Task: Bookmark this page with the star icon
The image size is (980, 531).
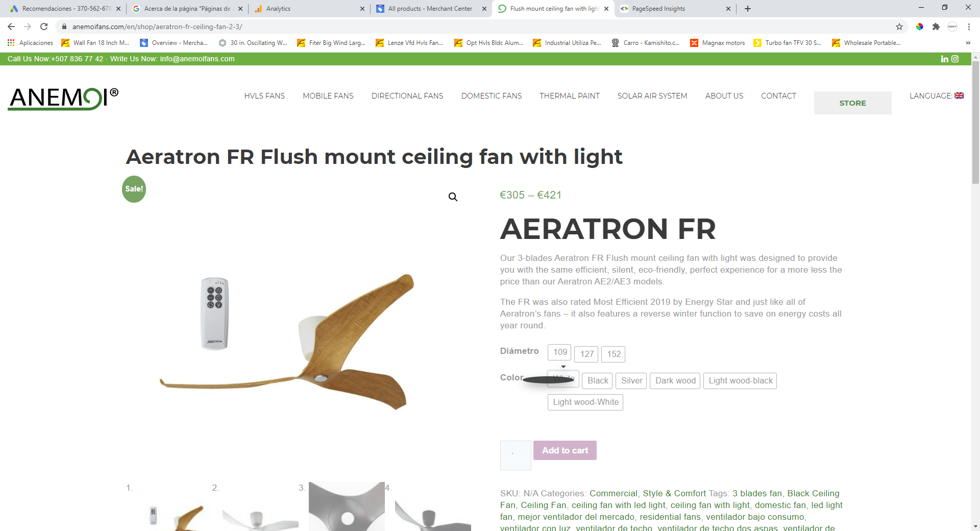Action: tap(899, 27)
